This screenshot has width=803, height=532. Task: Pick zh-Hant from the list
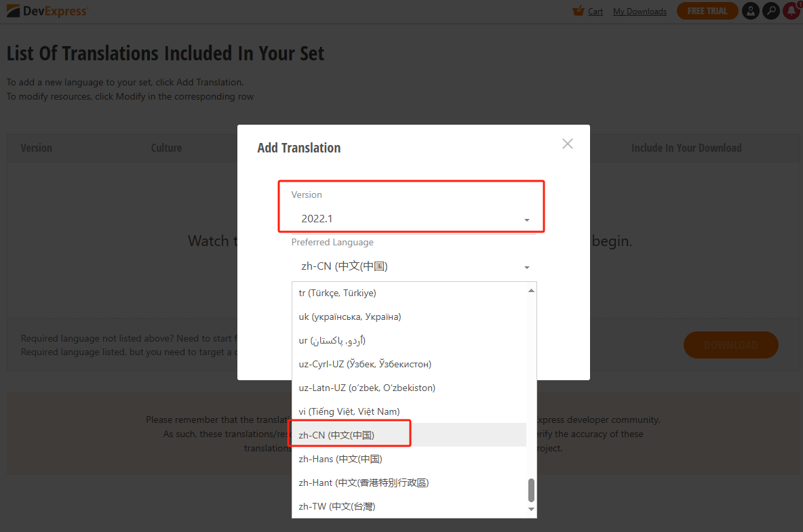tap(364, 483)
